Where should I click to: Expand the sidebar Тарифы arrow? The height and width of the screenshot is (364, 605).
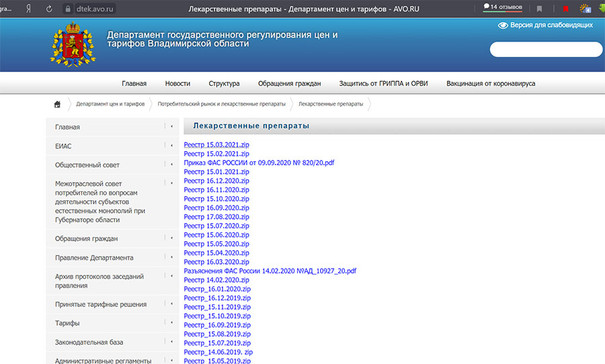pos(171,322)
